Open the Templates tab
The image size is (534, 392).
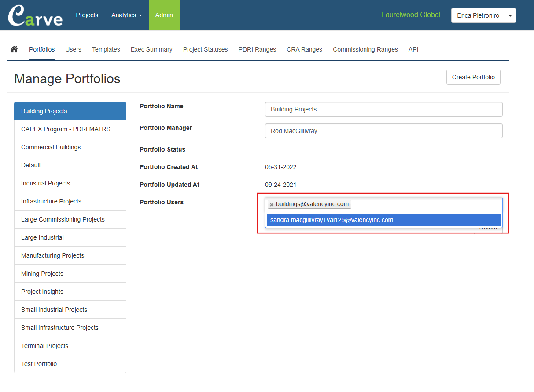(106, 49)
